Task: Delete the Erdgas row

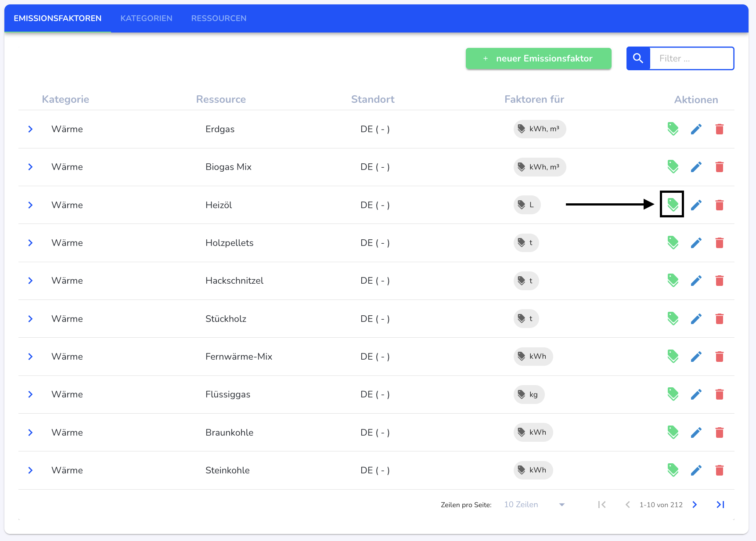Action: (719, 129)
